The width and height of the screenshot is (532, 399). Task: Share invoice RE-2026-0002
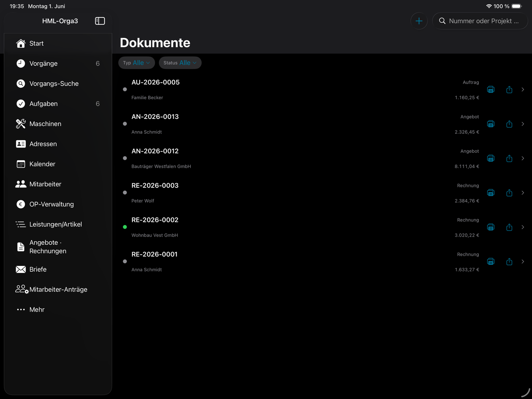[x=509, y=227]
